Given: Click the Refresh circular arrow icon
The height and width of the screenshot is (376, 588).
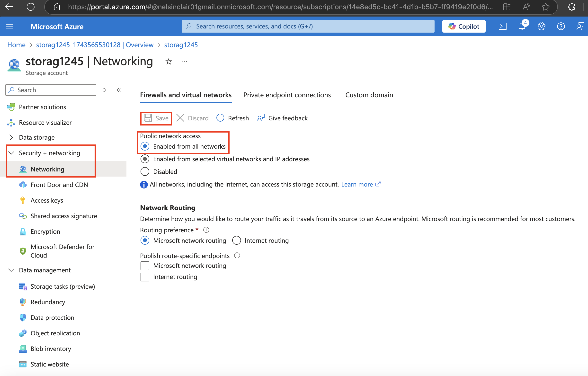Looking at the screenshot, I should tap(220, 118).
